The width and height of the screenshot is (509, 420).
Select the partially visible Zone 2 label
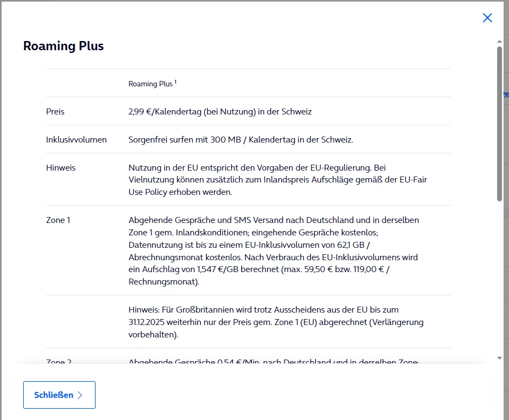[x=59, y=362]
